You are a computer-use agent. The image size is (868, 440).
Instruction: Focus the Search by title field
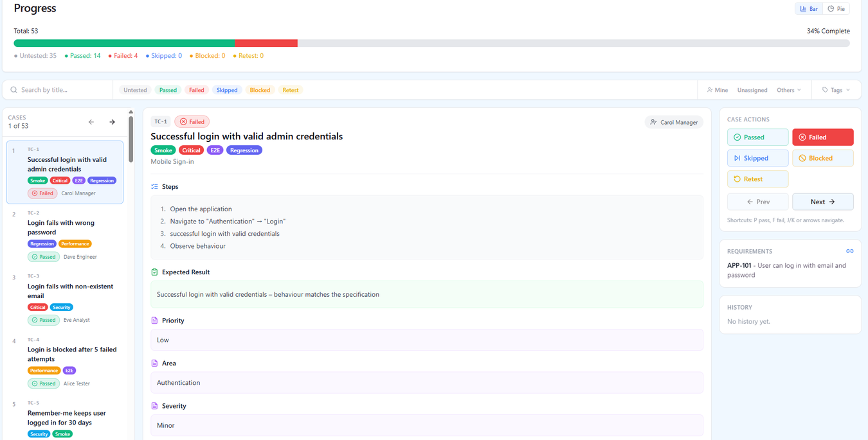click(64, 90)
